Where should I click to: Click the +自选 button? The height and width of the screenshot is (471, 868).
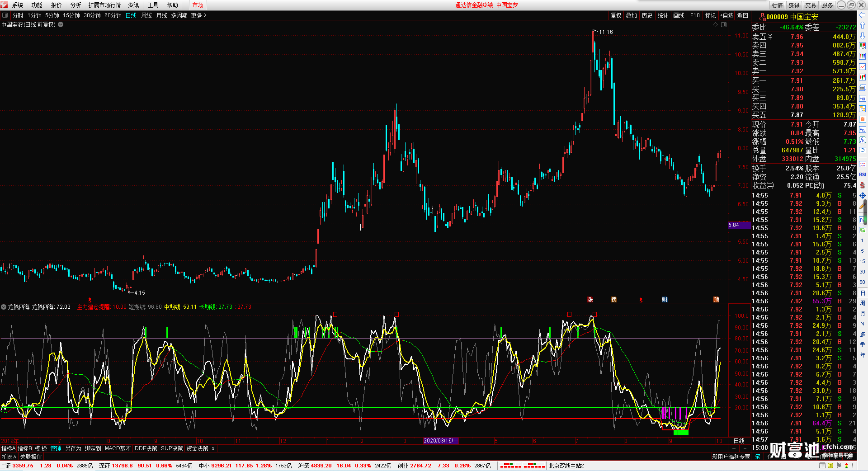(726, 15)
